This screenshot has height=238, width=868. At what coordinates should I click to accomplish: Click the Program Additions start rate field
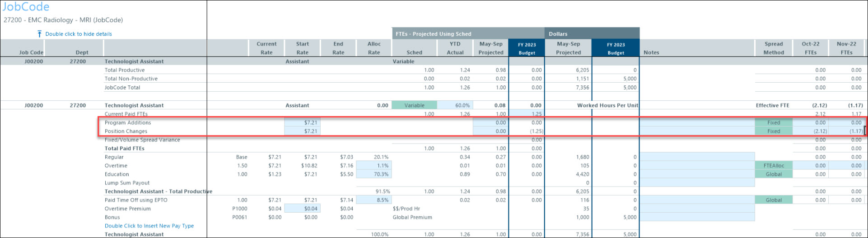(x=302, y=122)
